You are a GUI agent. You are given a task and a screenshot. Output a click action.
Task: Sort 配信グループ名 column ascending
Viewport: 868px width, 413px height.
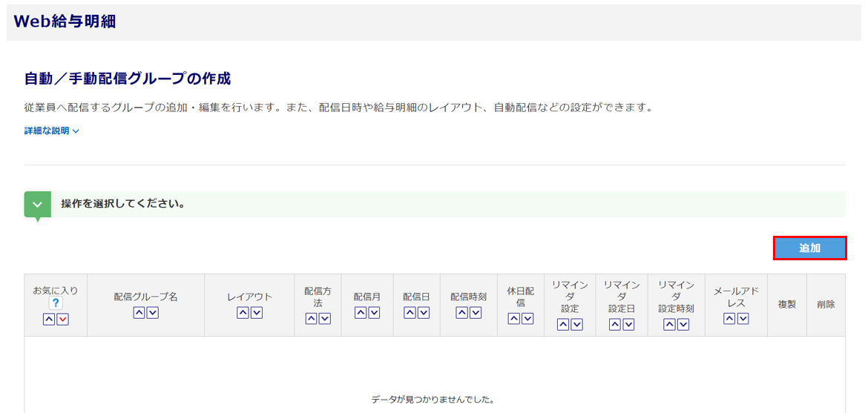(139, 314)
